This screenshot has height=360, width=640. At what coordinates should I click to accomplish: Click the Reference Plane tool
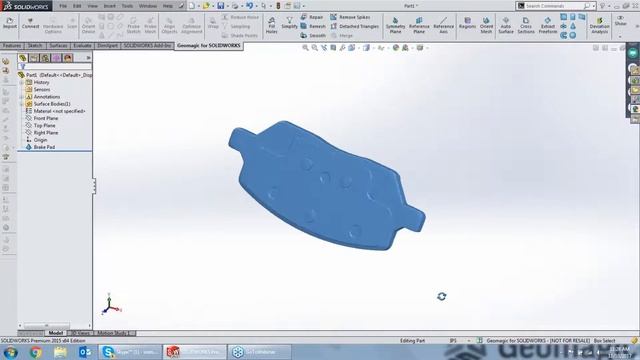point(419,25)
